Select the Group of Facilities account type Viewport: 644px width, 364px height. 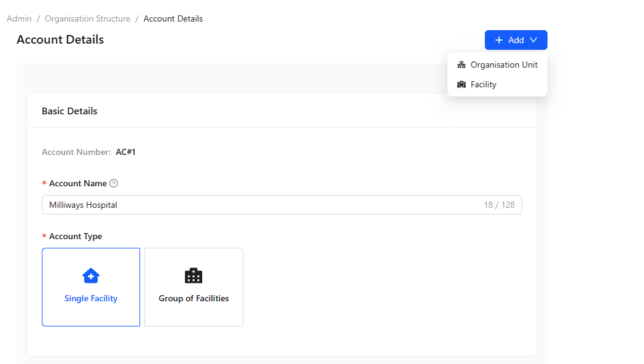tap(194, 287)
